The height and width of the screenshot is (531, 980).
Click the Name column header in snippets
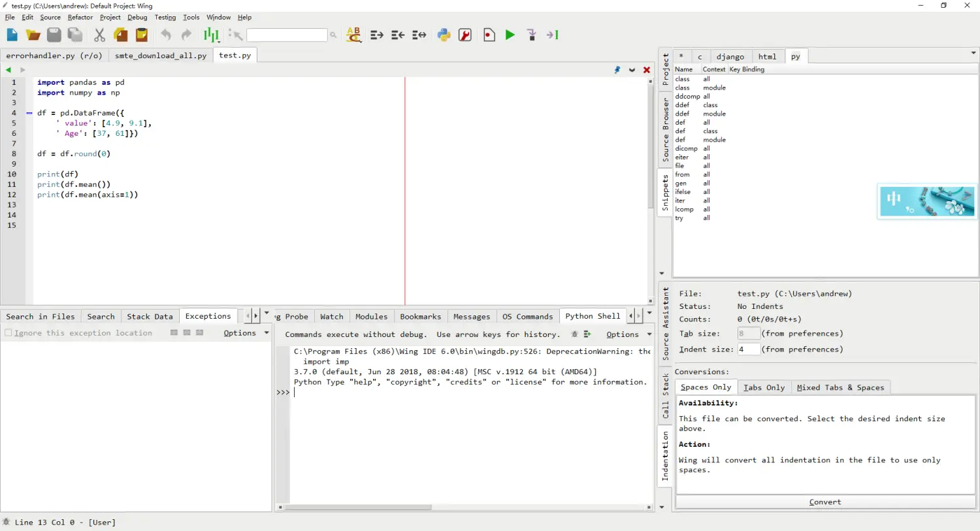687,69
